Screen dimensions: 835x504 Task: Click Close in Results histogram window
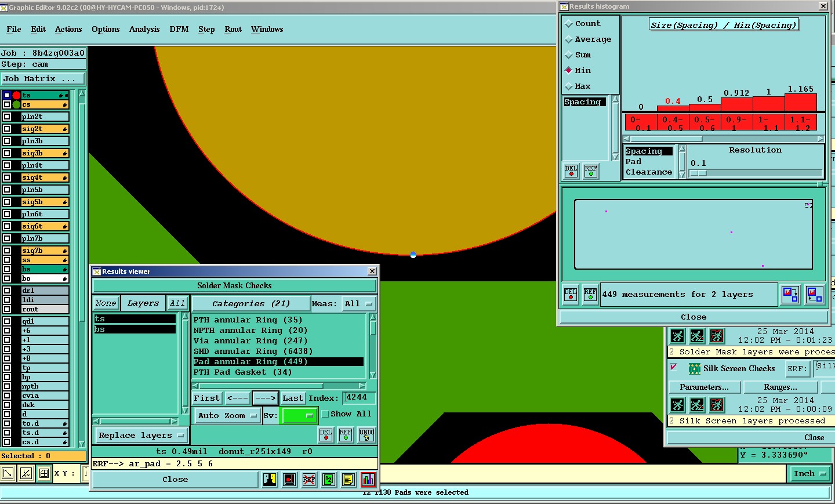tap(694, 317)
